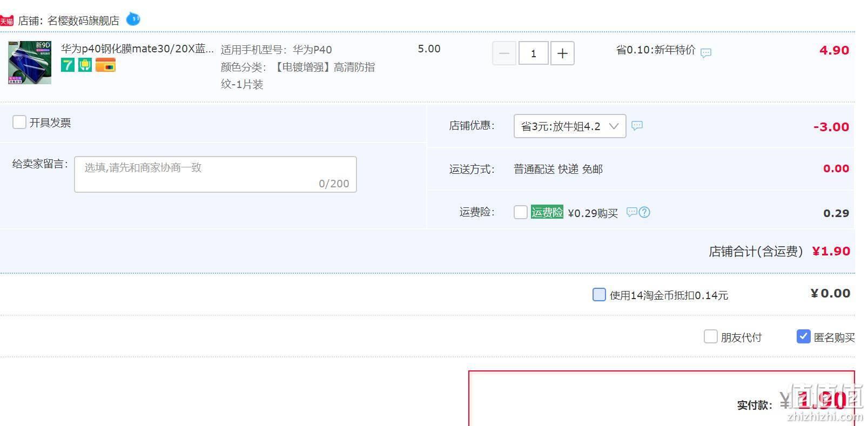This screenshot has width=868, height=426.
Task: Click the Tmall logo beside the shop name
Action: [6, 21]
